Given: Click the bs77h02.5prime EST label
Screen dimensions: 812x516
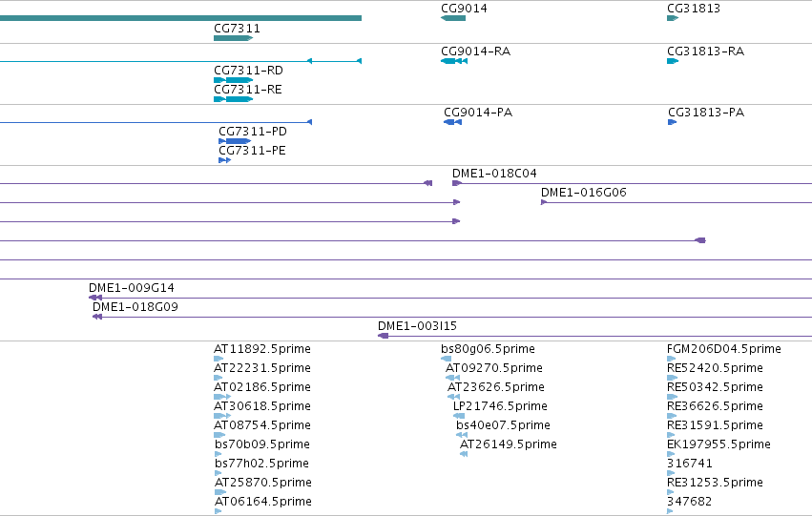Looking at the screenshot, I should point(262,464).
